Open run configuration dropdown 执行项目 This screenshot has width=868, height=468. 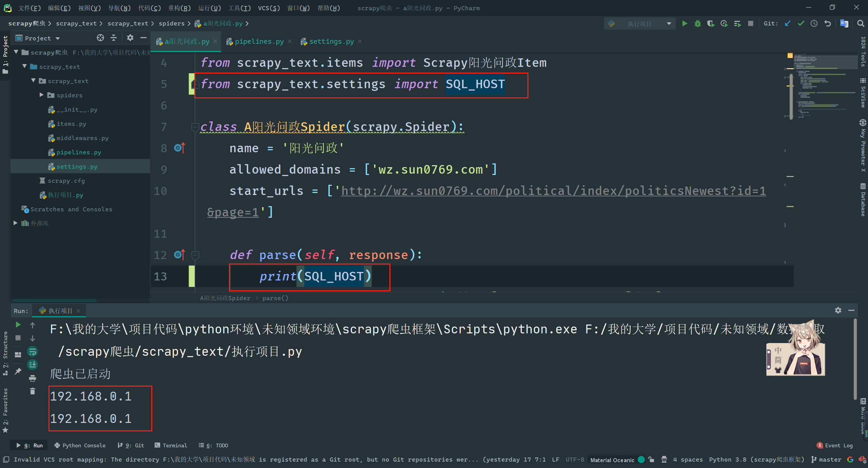click(x=639, y=24)
